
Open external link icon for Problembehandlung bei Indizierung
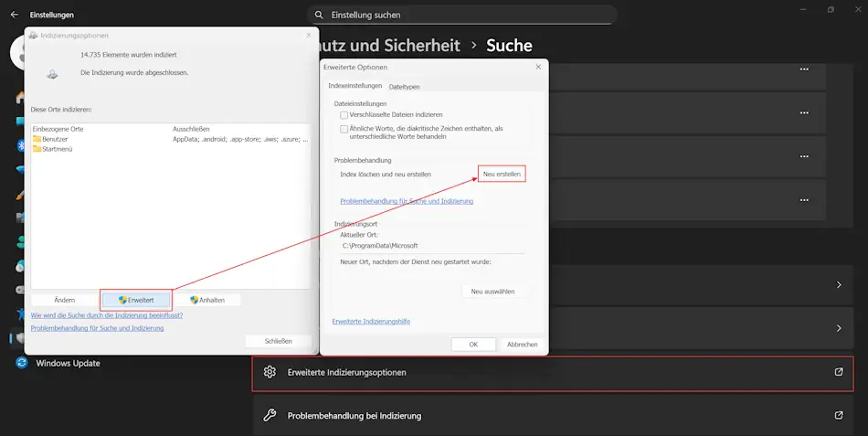pyautogui.click(x=839, y=415)
